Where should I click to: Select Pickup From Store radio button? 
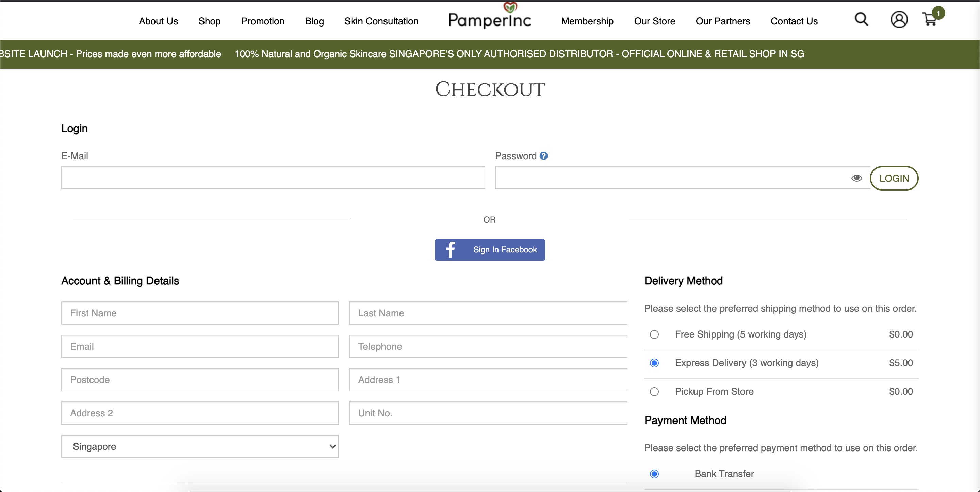[x=654, y=392]
